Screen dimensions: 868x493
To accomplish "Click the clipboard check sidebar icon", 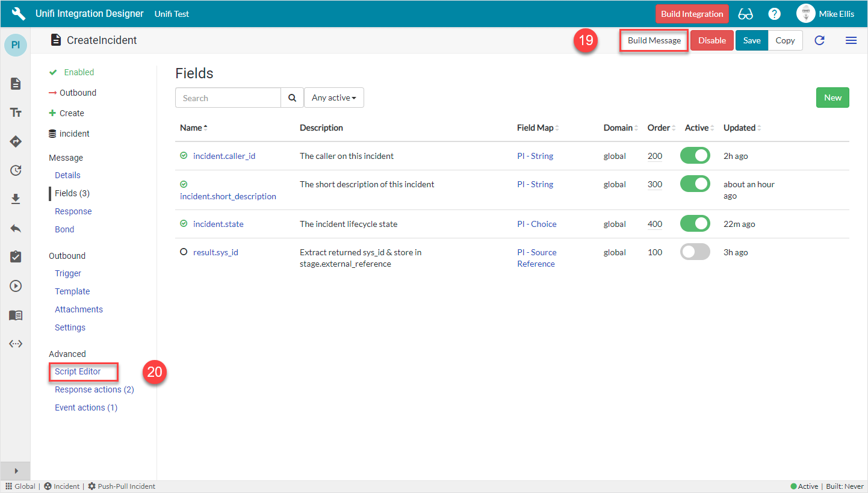I will (16, 257).
